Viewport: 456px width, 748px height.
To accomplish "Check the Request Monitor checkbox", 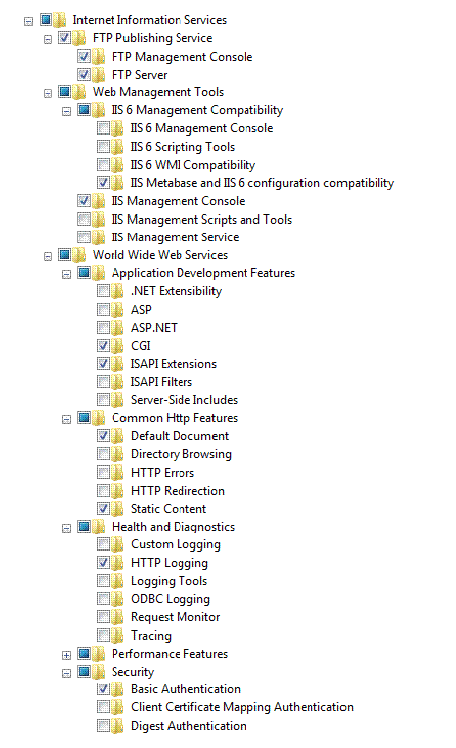I will click(x=103, y=616).
